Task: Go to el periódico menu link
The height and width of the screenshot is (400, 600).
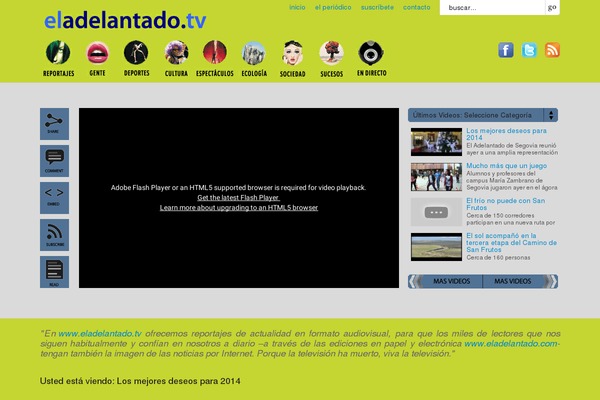Action: (333, 7)
